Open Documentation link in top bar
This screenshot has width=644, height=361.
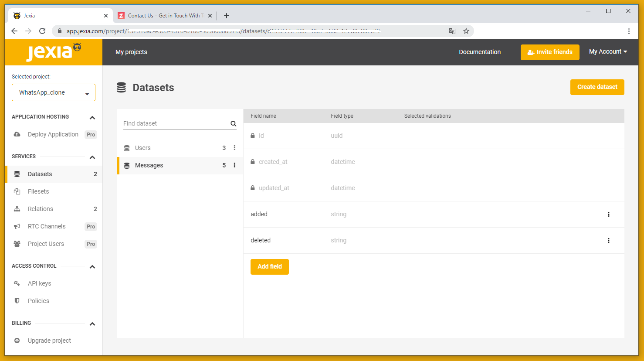(480, 52)
